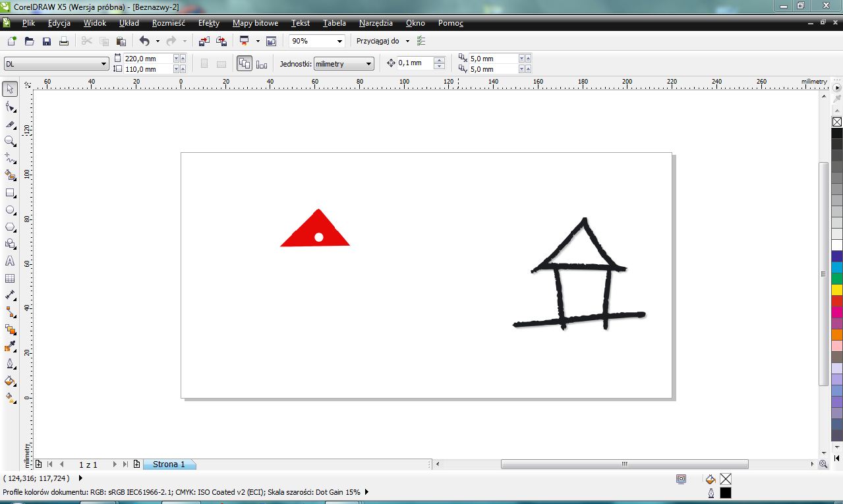Screen dimensions: 843x504
Task: Select the Rectangle tool
Action: tap(10, 193)
